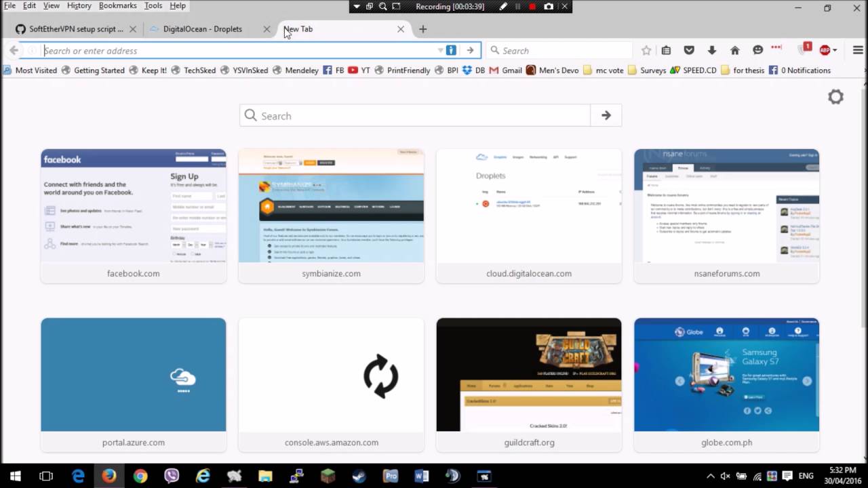Open the View menu

click(x=52, y=5)
